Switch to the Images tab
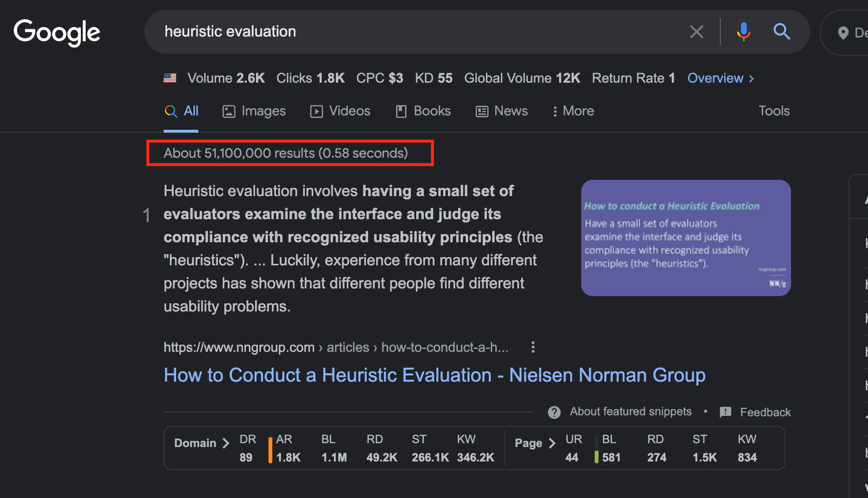Image resolution: width=868 pixels, height=498 pixels. pos(254,111)
